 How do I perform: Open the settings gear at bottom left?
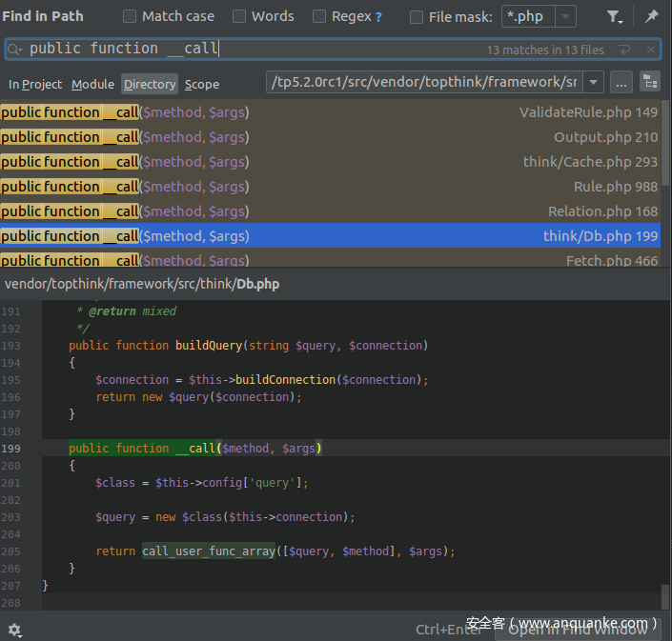click(14, 630)
